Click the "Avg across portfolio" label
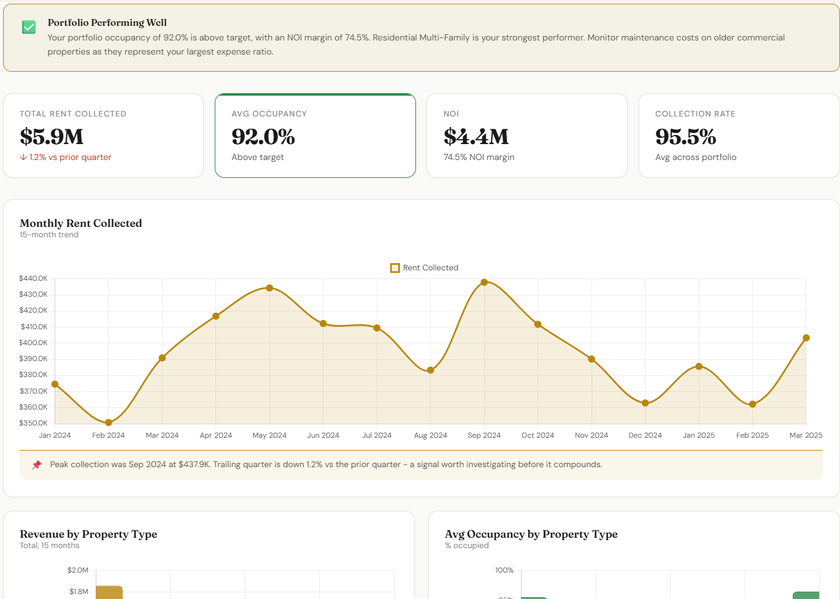This screenshot has width=840, height=599. [x=696, y=157]
